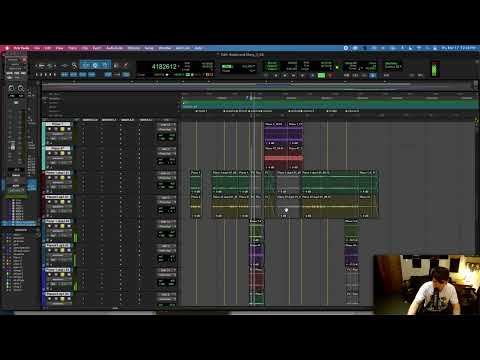This screenshot has height=360, width=480.
Task: Select the Pencil tool
Action: point(125,66)
